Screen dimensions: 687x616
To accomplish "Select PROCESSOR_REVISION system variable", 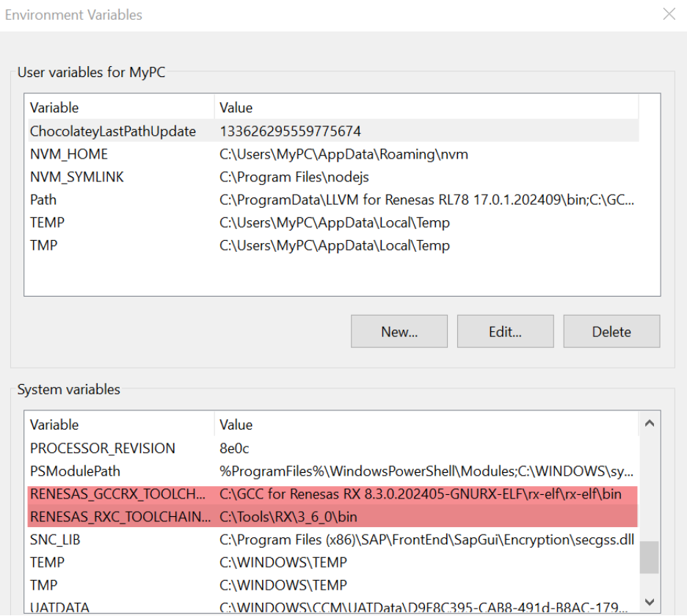I will [x=333, y=448].
